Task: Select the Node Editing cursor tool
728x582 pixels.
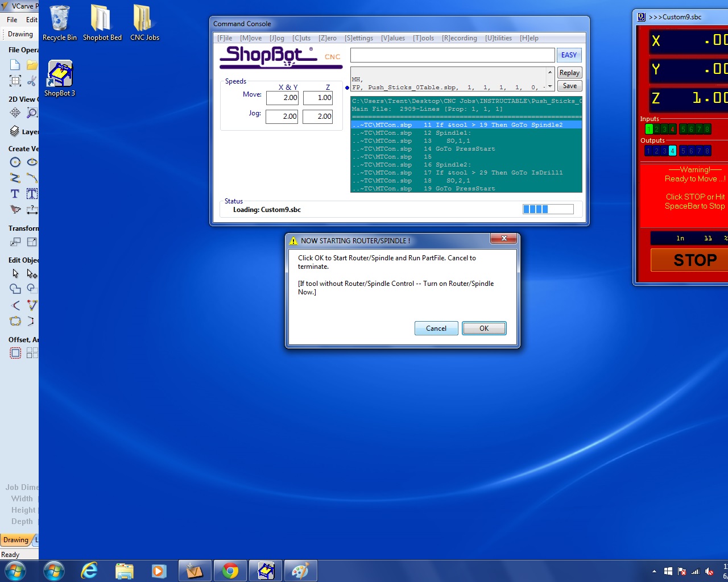Action: pos(32,273)
